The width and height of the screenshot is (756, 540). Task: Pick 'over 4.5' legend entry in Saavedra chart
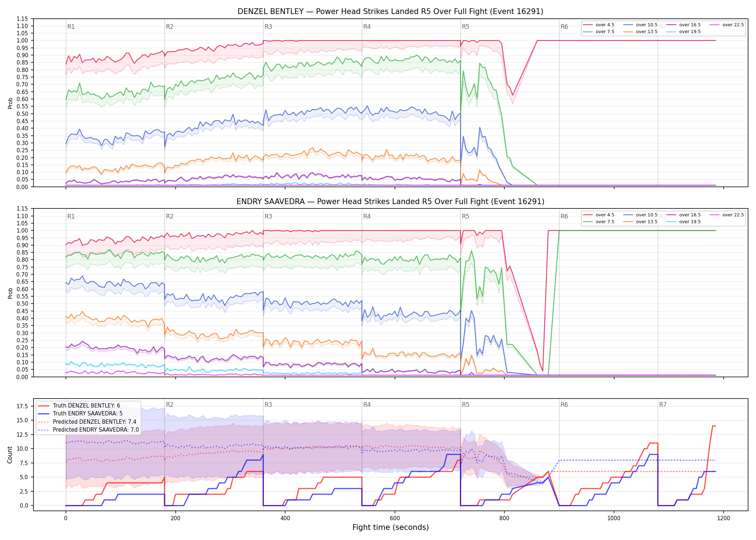(598, 215)
